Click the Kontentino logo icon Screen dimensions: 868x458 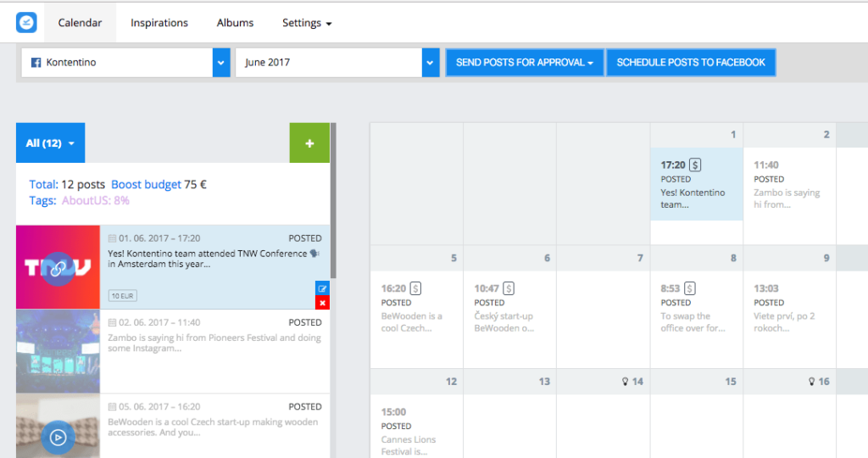(26, 23)
